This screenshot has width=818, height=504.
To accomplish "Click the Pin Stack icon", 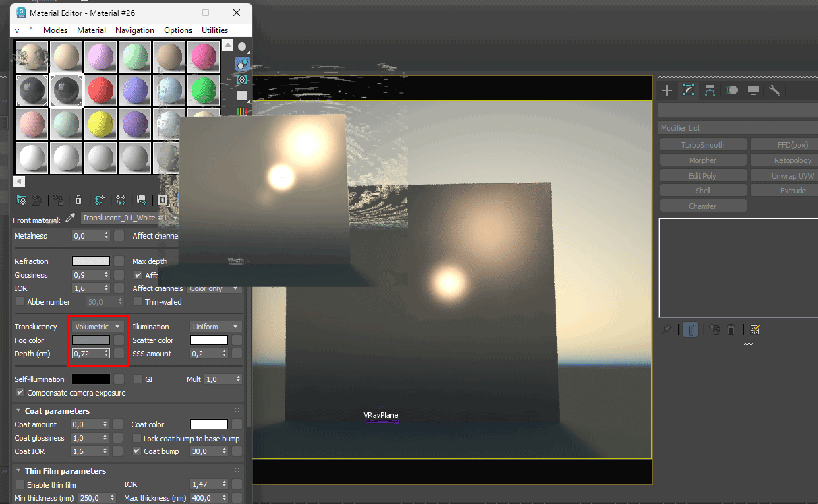I will 667,329.
